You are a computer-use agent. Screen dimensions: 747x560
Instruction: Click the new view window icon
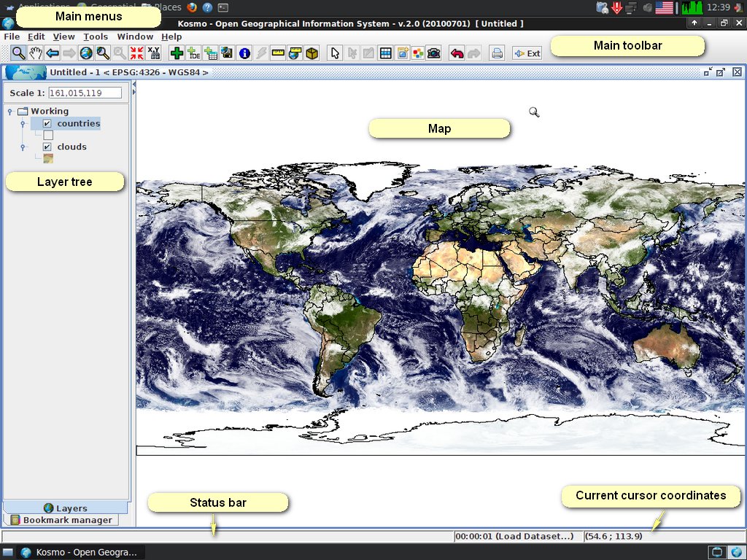(403, 52)
